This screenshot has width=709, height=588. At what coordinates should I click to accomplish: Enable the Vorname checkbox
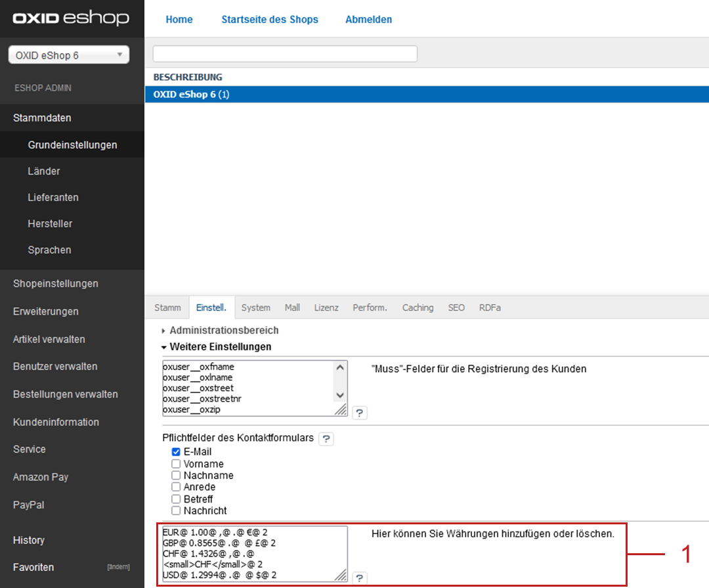[176, 464]
